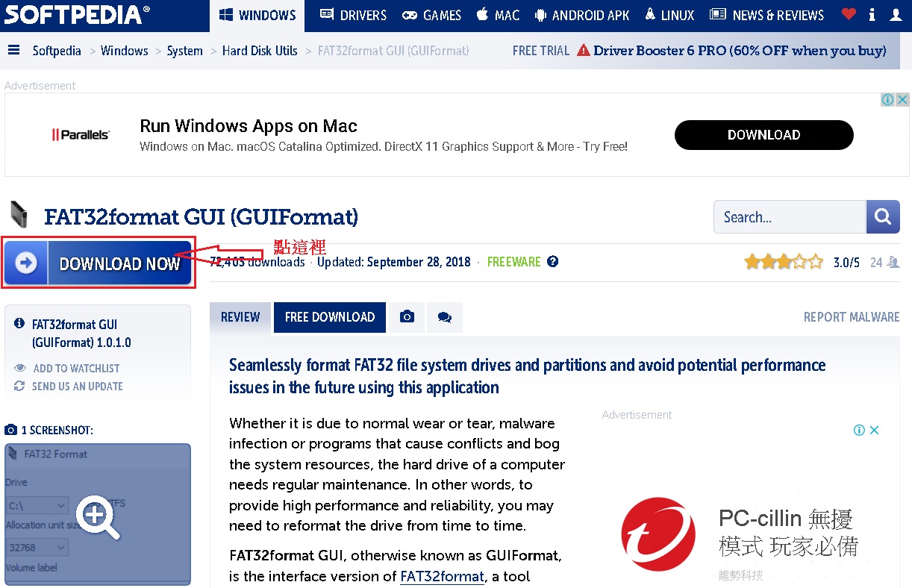Screen dimensions: 912x588
Task: Click the FREE TRIAL label
Action: 541,51
